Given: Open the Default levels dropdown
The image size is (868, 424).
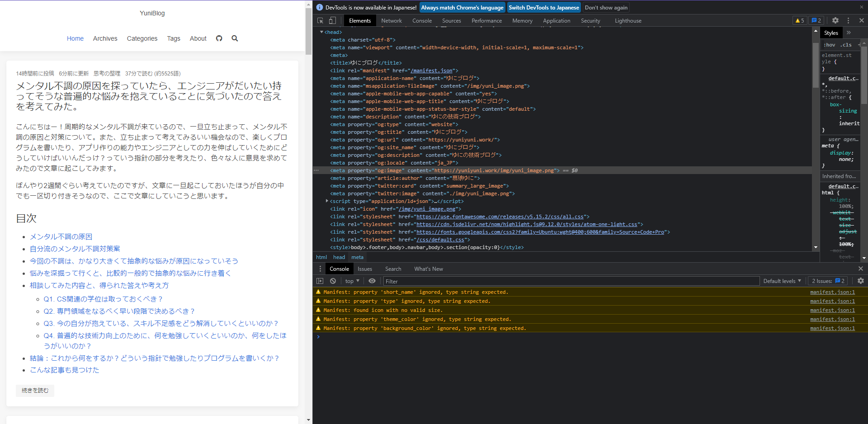Looking at the screenshot, I should pyautogui.click(x=782, y=281).
